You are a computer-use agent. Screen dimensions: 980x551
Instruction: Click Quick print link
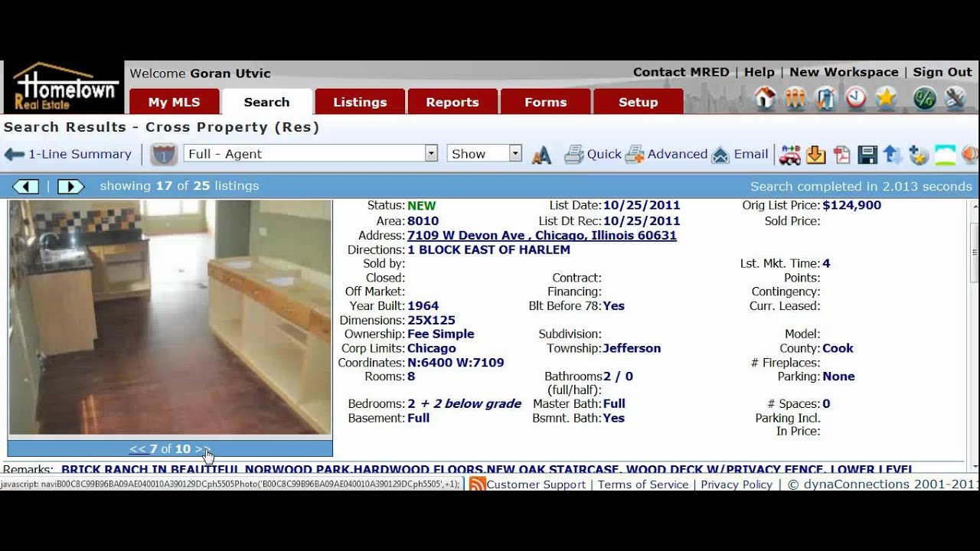(604, 154)
